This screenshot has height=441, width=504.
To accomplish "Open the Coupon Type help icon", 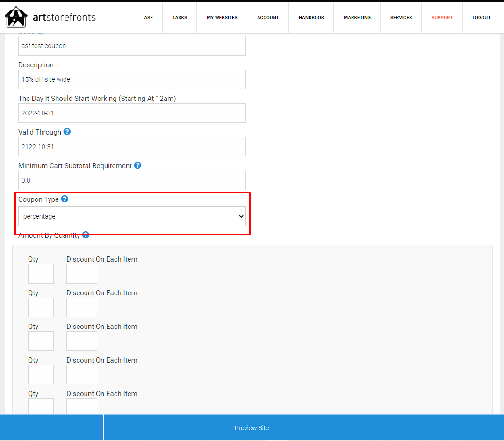I will point(65,199).
